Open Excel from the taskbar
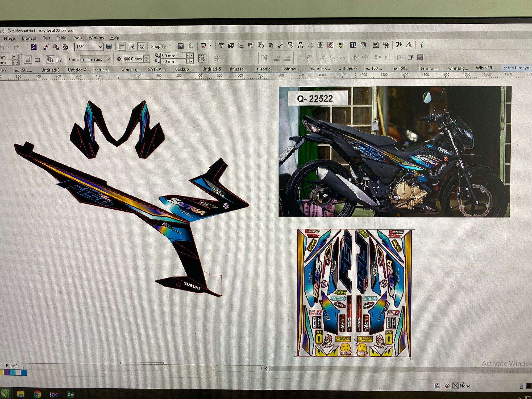532x399 pixels. (x=70, y=394)
